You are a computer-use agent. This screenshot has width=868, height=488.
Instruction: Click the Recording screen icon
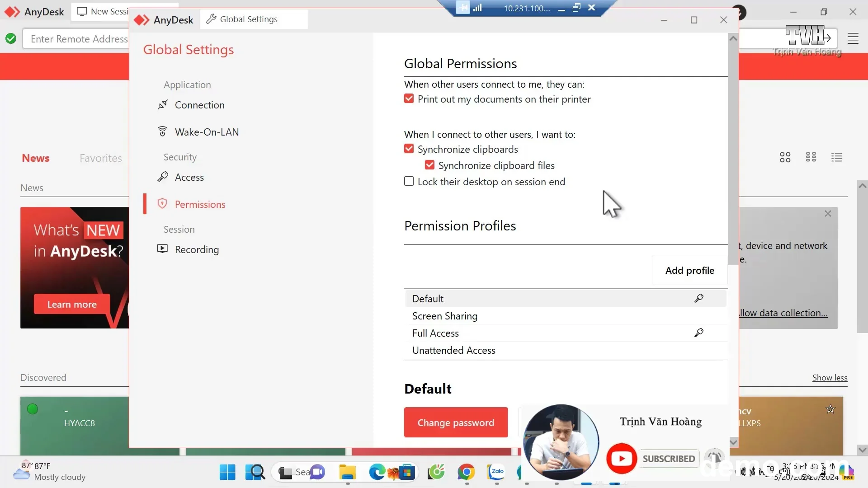(x=162, y=249)
